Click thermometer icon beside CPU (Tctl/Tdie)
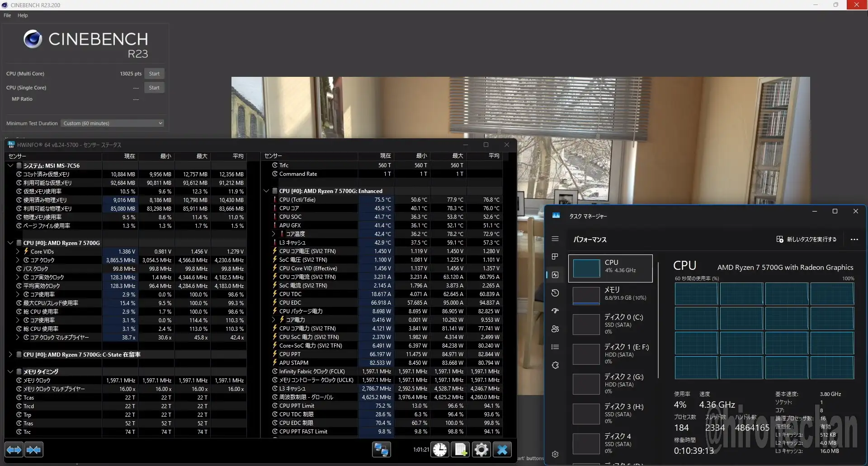The image size is (868, 466). (x=274, y=200)
